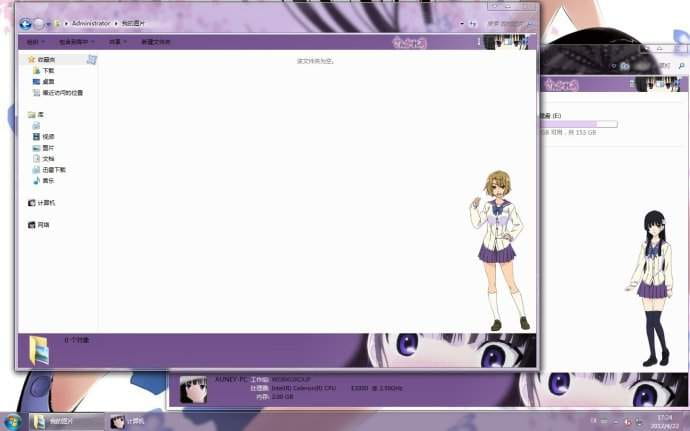Expand the Favorites section header
Image resolution: width=690 pixels, height=431 pixels.
coord(44,60)
